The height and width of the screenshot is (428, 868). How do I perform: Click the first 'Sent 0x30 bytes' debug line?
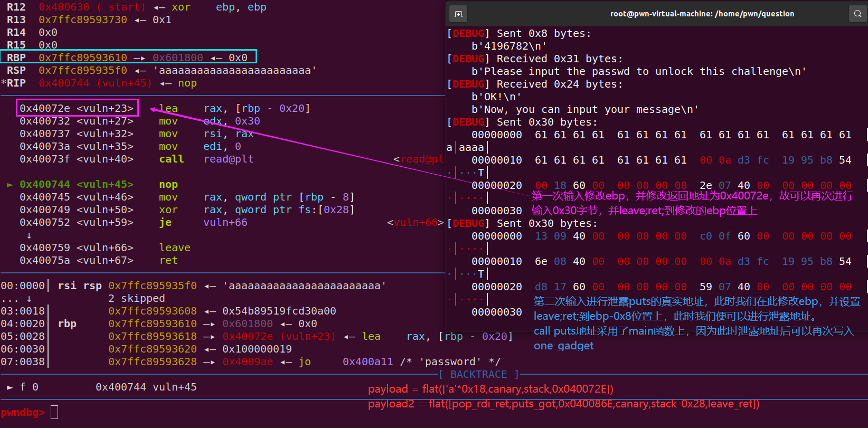[522, 122]
